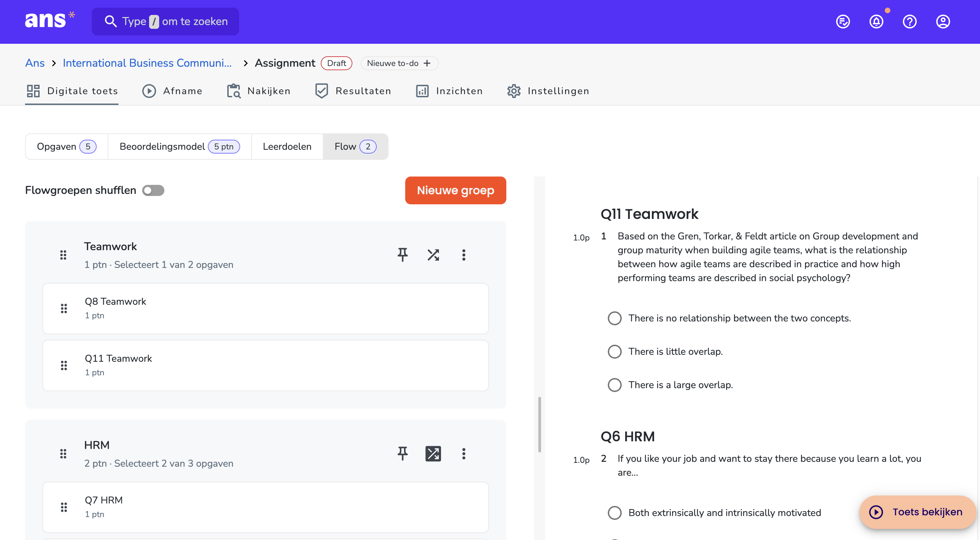980x540 pixels.
Task: Click the drag handle of Q11 Teamwork
Action: [x=64, y=365]
